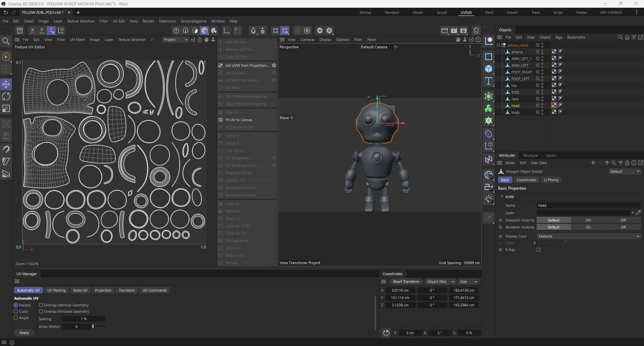Screen dimensions: 644x346
Task: Select the Packed radio button
Action: [16, 305]
